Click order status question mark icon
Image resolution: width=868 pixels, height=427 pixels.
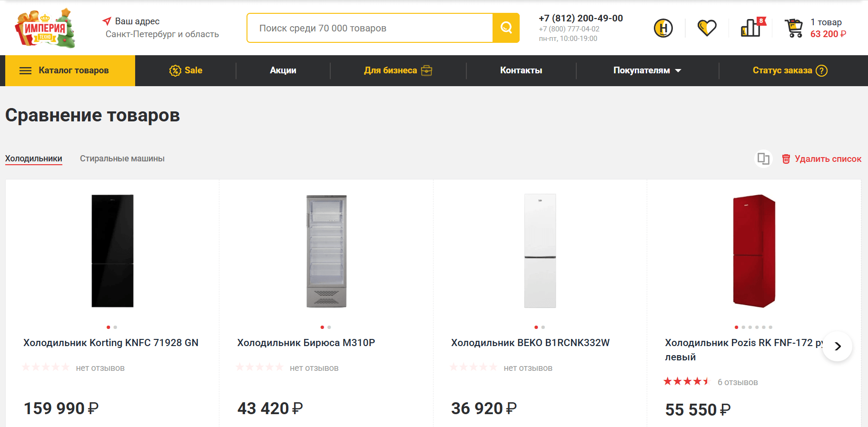coord(821,70)
